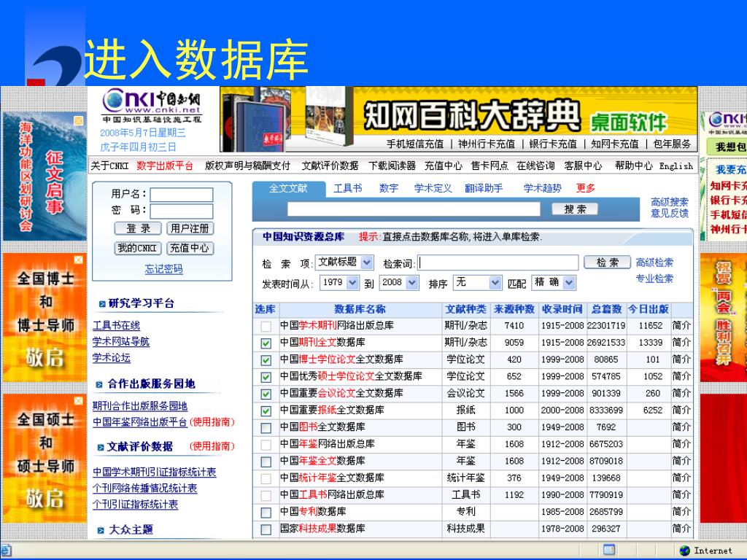
Task: Uncheck the 中国优秀硕士学位论文 checkbox
Action: (266, 377)
